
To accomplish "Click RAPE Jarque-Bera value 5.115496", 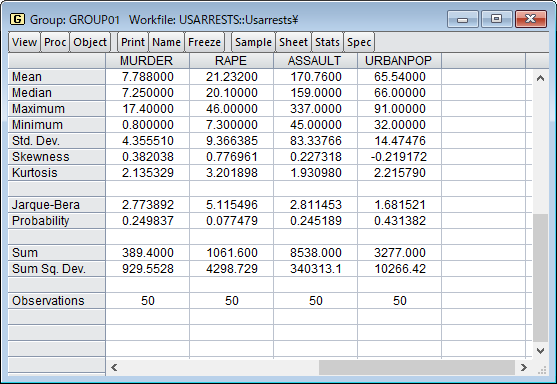I will tap(232, 205).
